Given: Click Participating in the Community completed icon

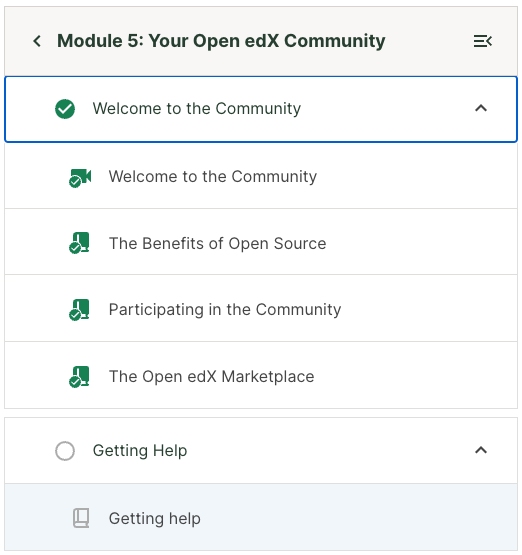Looking at the screenshot, I should click(x=79, y=309).
